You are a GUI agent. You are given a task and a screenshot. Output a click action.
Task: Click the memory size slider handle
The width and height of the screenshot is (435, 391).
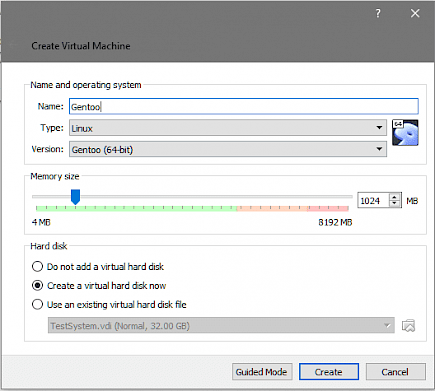pyautogui.click(x=76, y=197)
